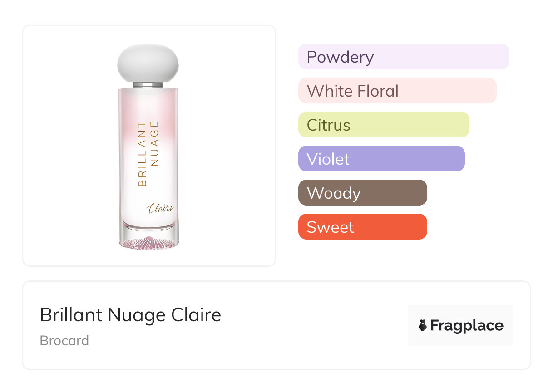Click the Sweet label text
This screenshot has width=553, height=392.
(x=330, y=227)
